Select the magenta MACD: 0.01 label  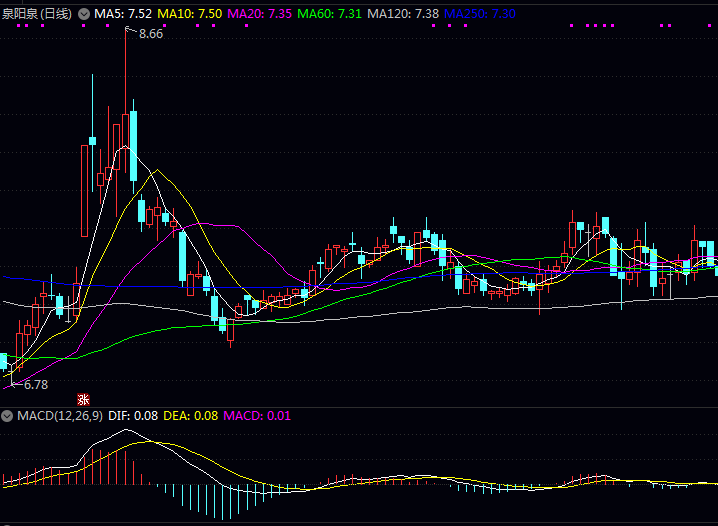tap(256, 415)
